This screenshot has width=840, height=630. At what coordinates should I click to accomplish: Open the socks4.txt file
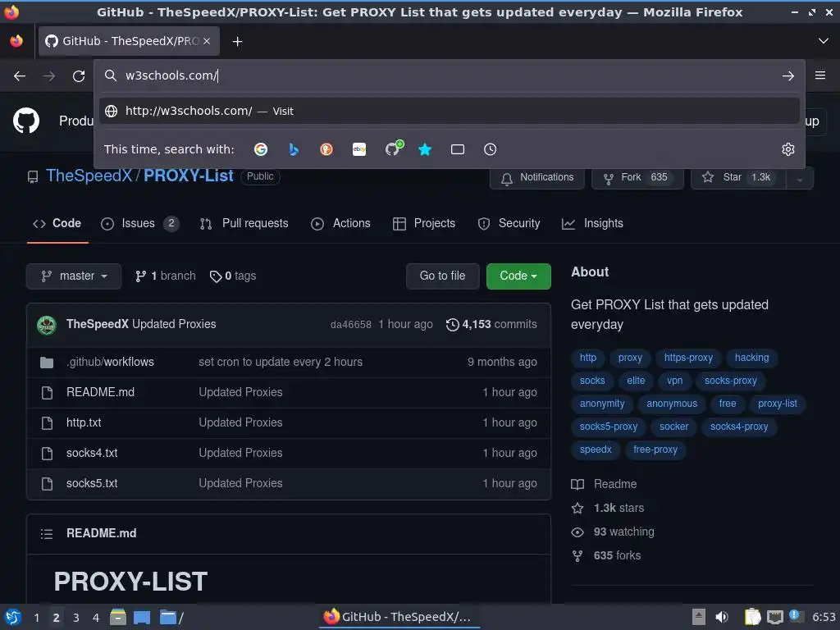point(92,453)
